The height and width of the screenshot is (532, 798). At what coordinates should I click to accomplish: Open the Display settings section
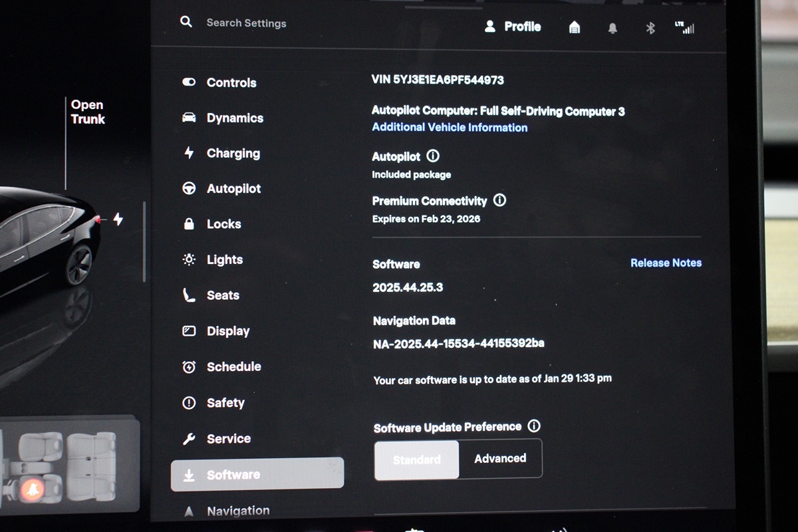point(228,331)
